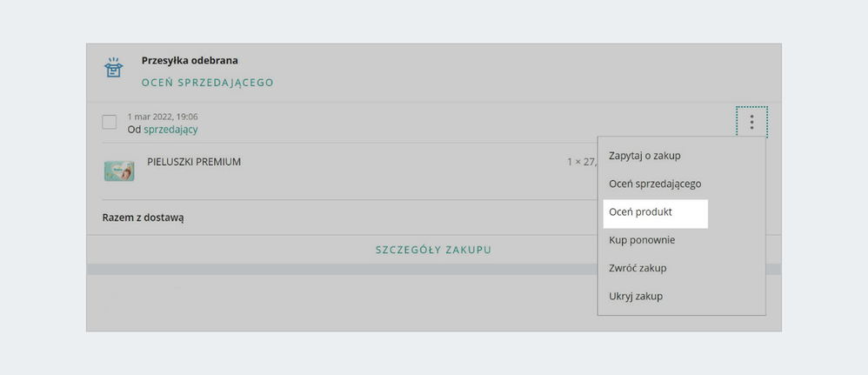868x375 pixels.
Task: Select Zapytaj o zakup from the menu
Action: click(644, 156)
